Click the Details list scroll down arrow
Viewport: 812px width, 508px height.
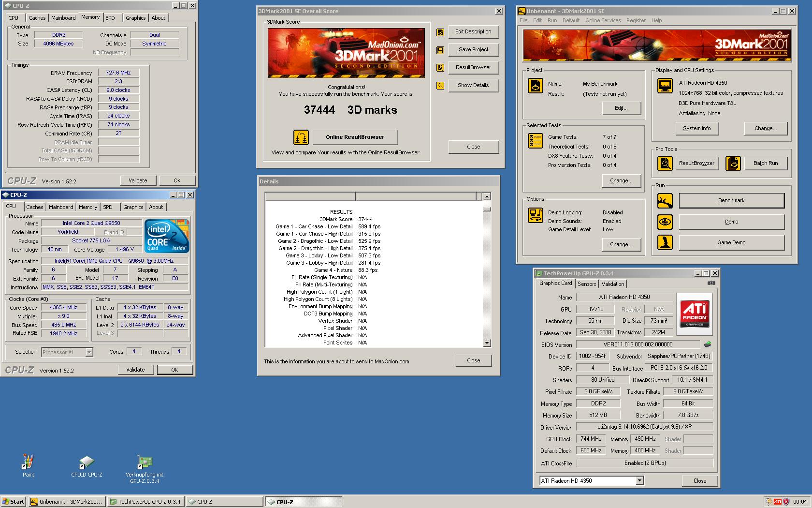click(x=487, y=343)
